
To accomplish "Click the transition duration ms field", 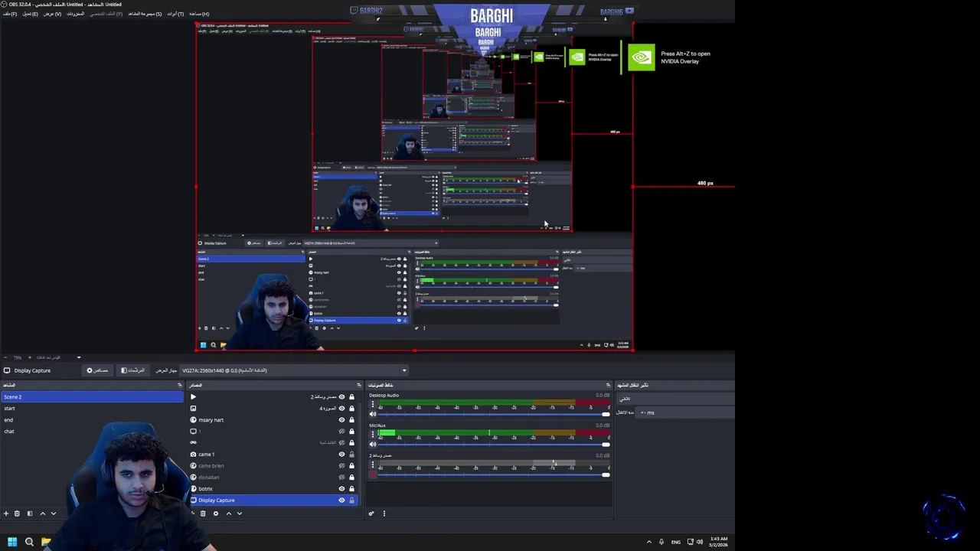I will pos(685,412).
